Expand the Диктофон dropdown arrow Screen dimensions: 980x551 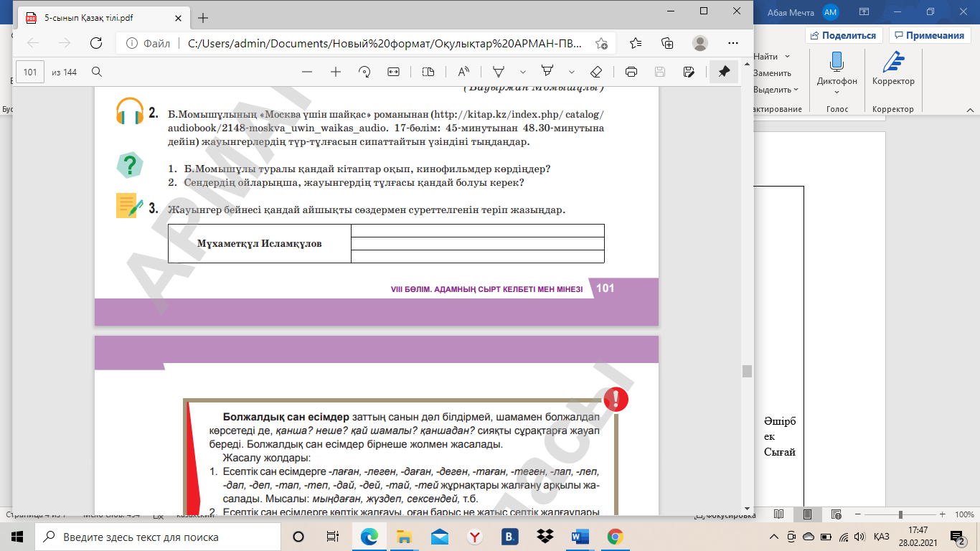click(x=837, y=91)
